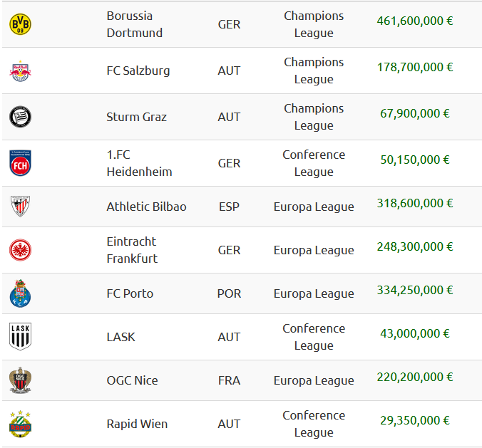Click the FC Salzburg Red Bull logo
The width and height of the screenshot is (482, 448).
point(20,71)
